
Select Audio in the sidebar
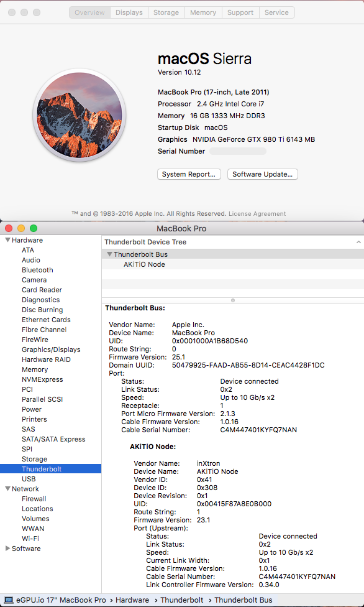click(x=31, y=260)
